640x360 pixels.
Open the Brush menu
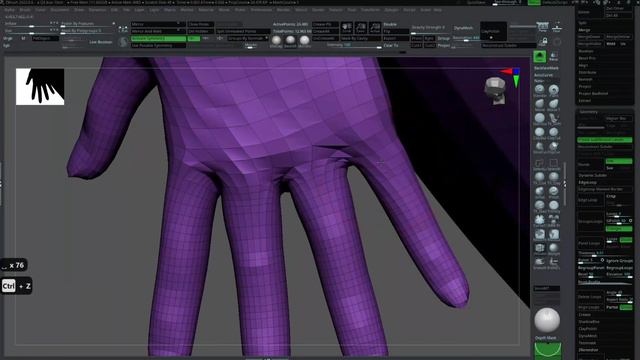[x=25, y=9]
